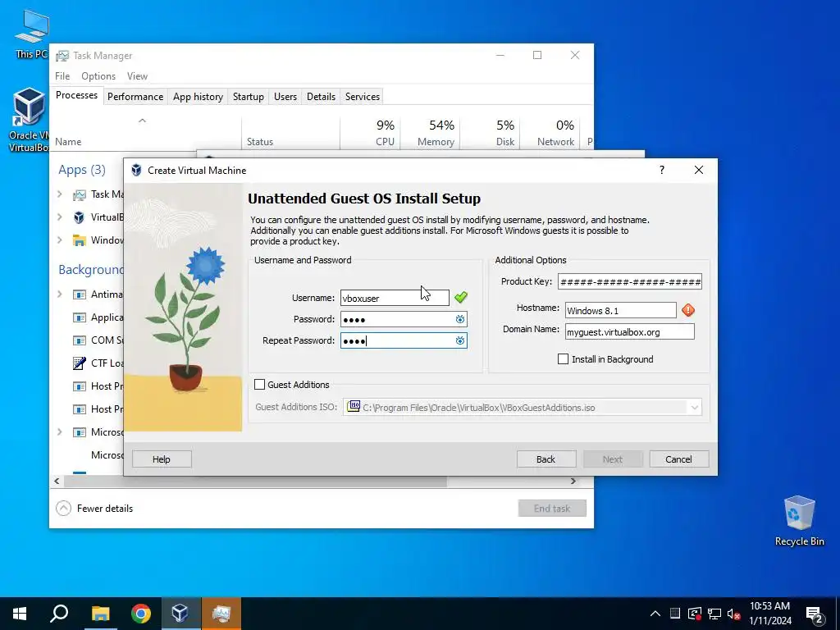Image resolution: width=840 pixels, height=630 pixels.
Task: Expand the Task Manager app row
Action: 59,194
